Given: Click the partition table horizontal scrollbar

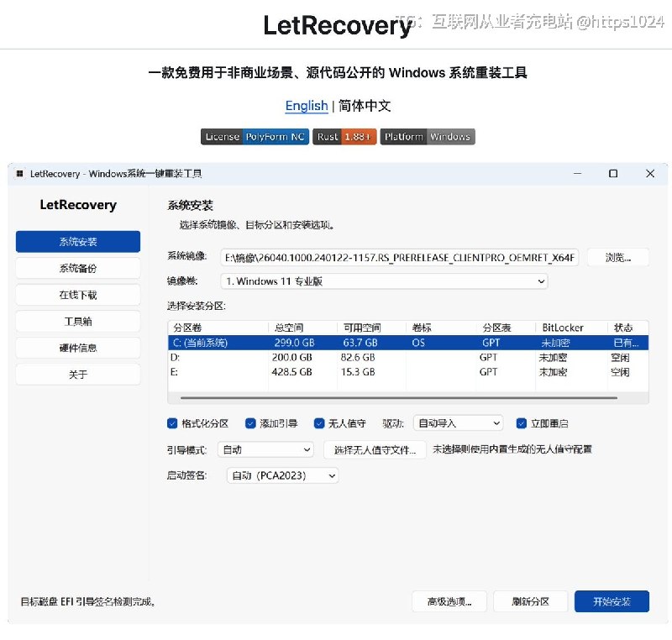Looking at the screenshot, I should [398, 398].
